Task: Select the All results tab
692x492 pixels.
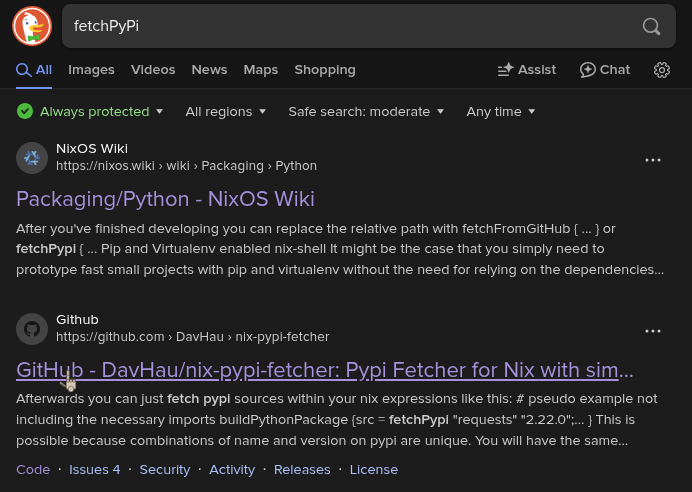Action: click(34, 70)
